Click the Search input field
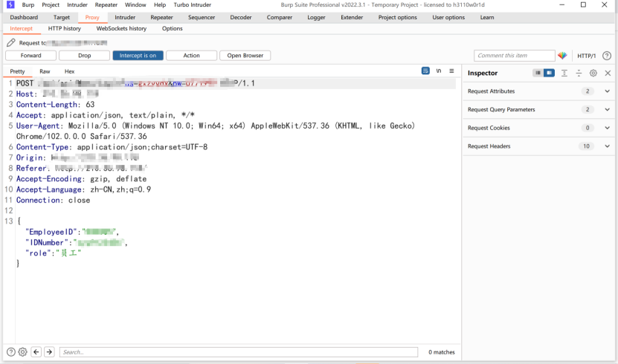Viewport: 618px width, 364px height. (239, 352)
